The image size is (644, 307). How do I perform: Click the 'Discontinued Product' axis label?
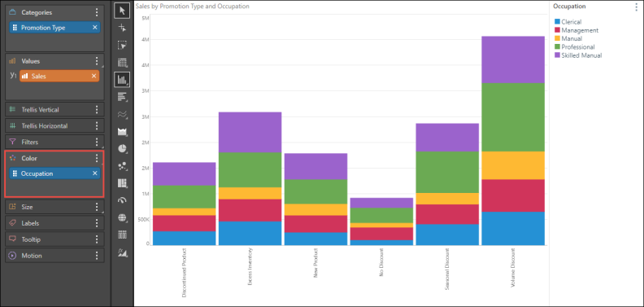coord(185,273)
